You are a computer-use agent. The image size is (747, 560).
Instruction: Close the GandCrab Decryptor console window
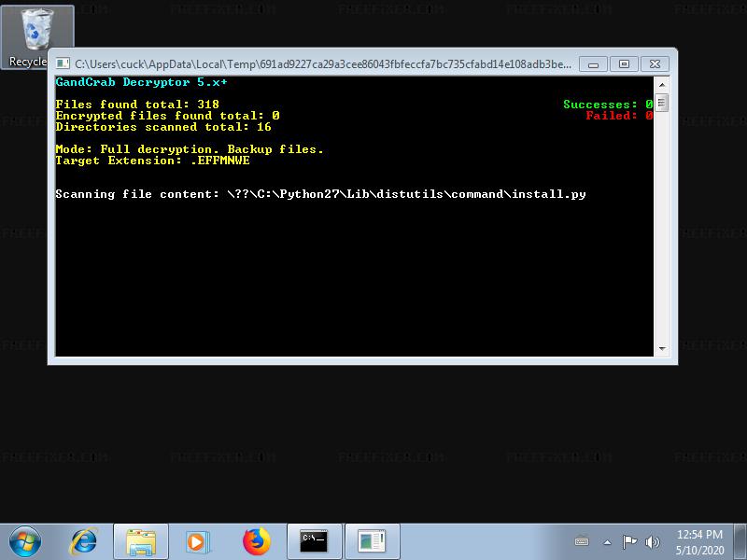(x=655, y=64)
